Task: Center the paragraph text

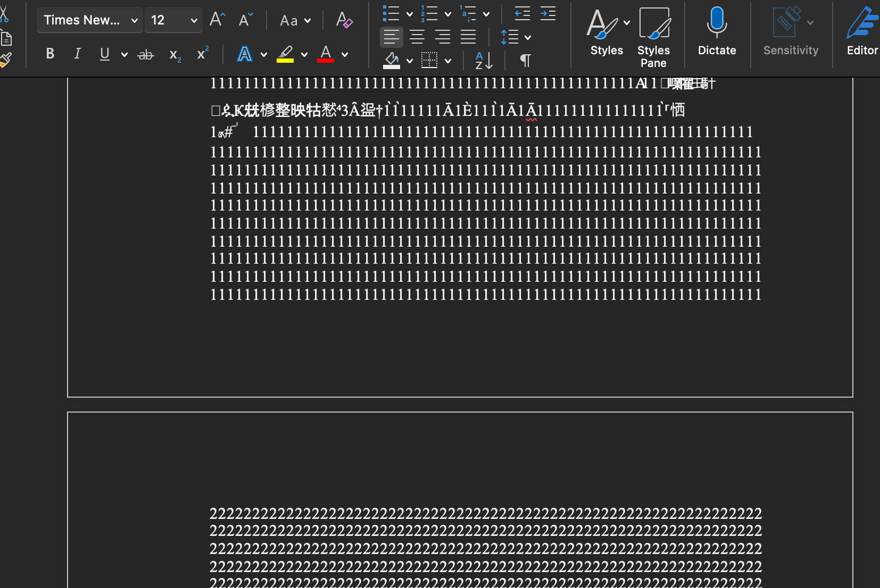Action: click(x=417, y=37)
